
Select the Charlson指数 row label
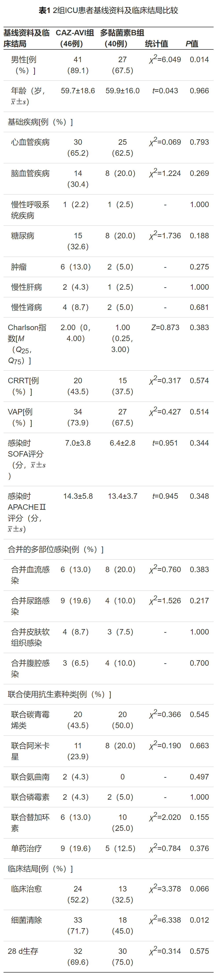click(27, 344)
